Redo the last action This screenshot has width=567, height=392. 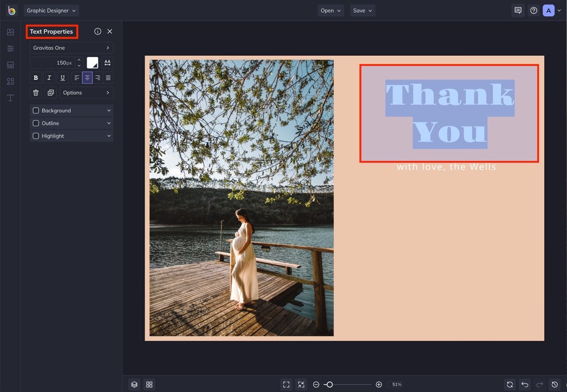pyautogui.click(x=539, y=384)
